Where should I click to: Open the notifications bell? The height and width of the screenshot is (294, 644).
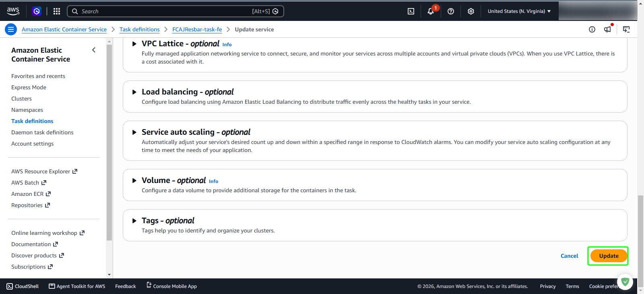(431, 11)
